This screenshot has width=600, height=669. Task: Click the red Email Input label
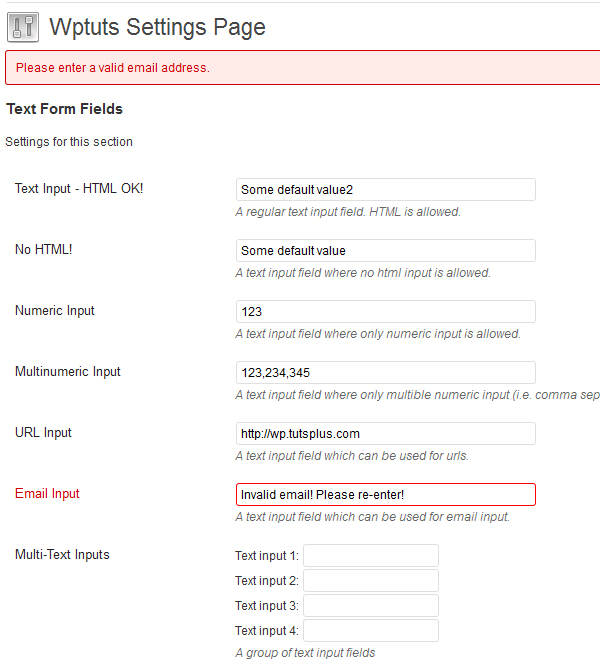coord(47,494)
